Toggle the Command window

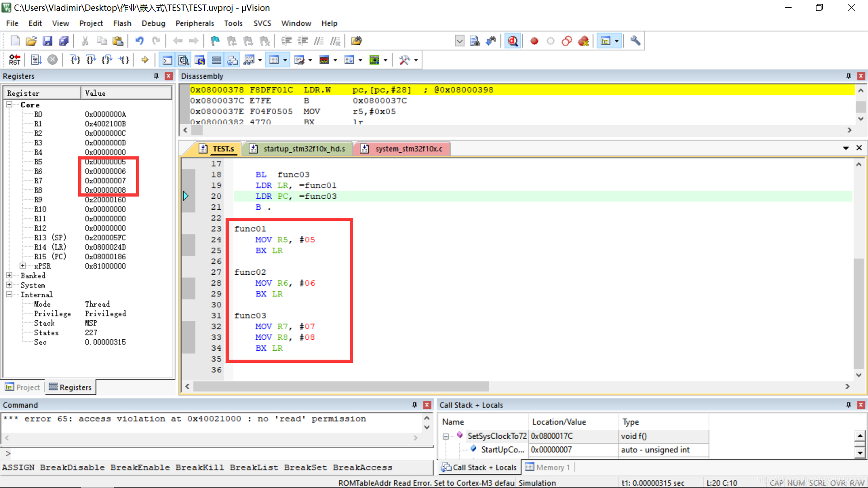[167, 60]
